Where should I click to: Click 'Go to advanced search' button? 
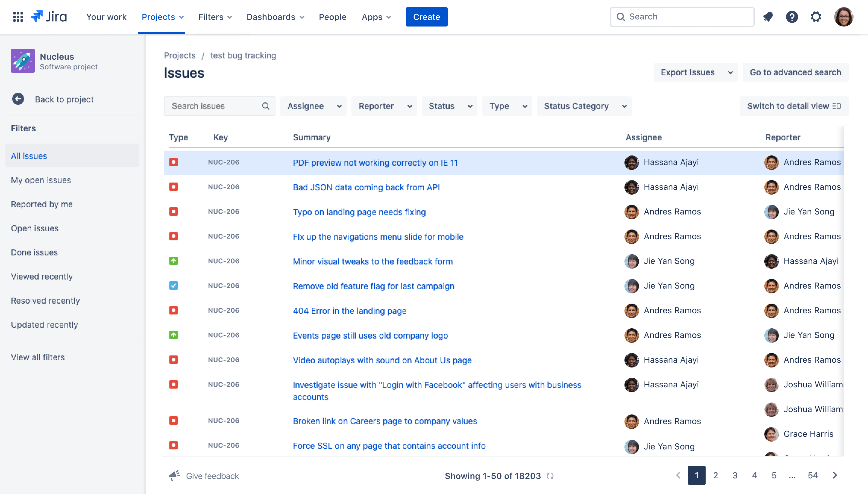[796, 72]
